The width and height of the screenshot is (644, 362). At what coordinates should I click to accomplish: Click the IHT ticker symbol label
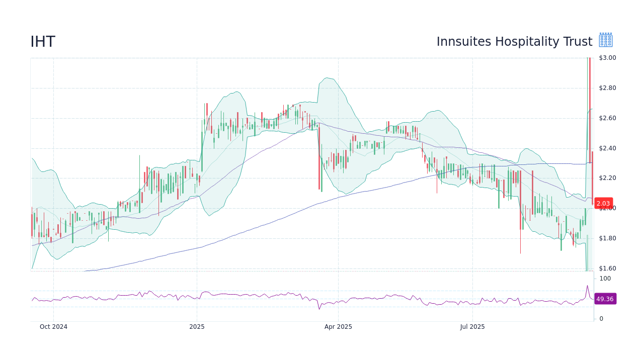coord(42,42)
